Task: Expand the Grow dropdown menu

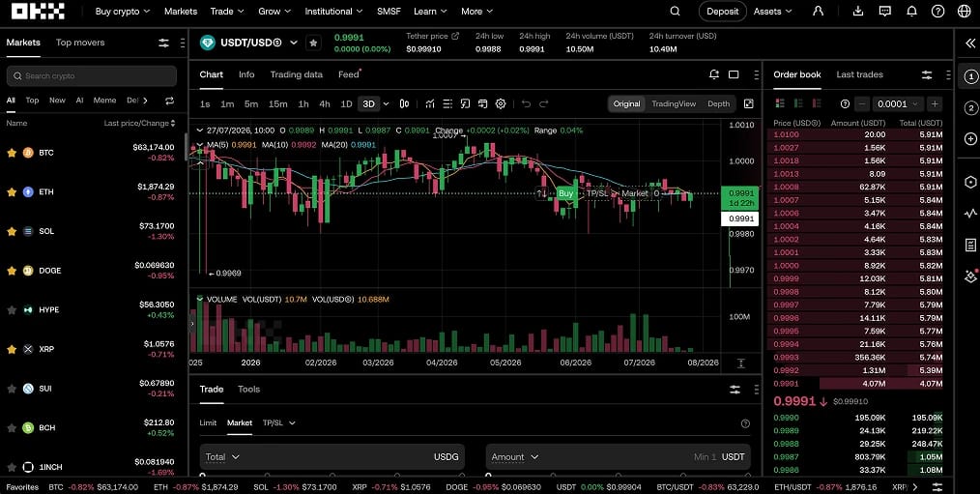Action: click(x=274, y=12)
